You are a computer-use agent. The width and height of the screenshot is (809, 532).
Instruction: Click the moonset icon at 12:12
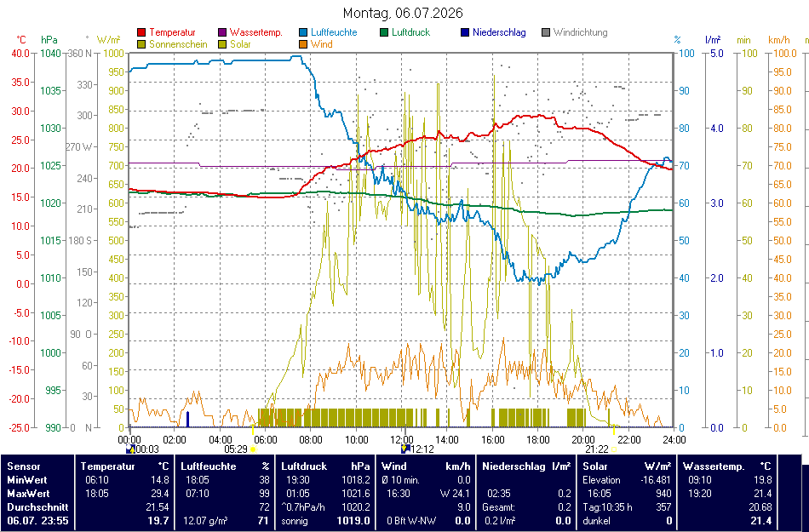point(405,449)
